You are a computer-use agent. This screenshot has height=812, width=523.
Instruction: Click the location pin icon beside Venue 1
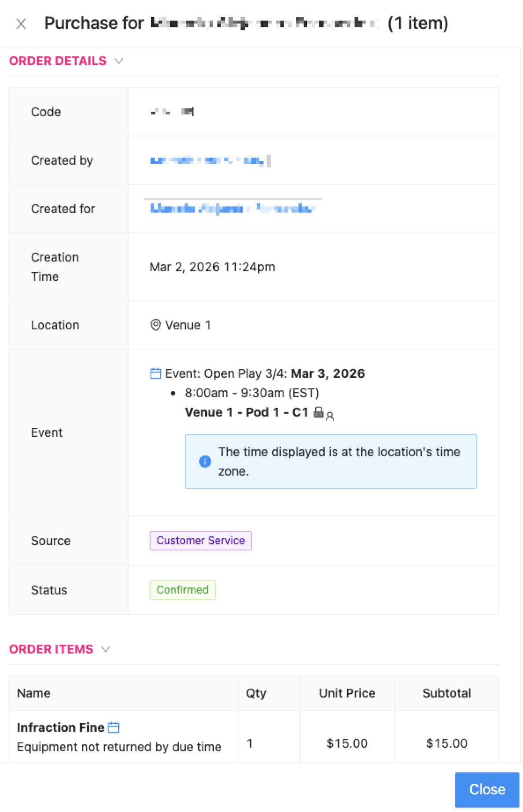pos(155,325)
